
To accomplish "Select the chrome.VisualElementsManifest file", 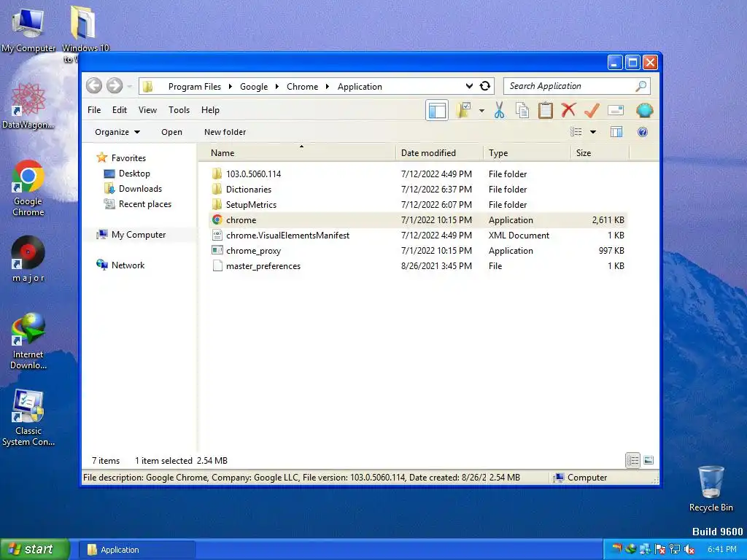I will 417,235.
